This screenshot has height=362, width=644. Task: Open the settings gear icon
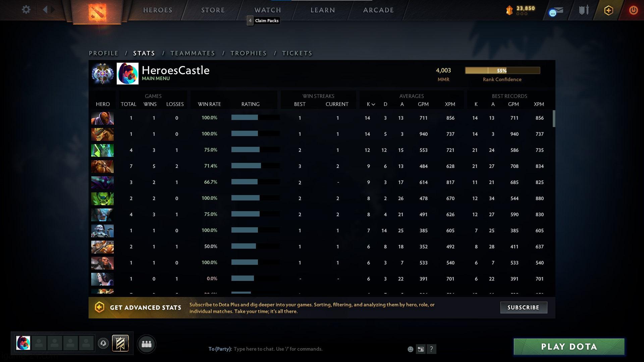[x=26, y=10]
